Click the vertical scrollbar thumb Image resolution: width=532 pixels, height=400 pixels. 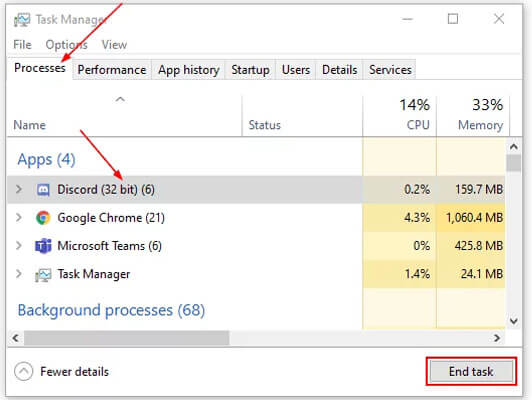[514, 163]
